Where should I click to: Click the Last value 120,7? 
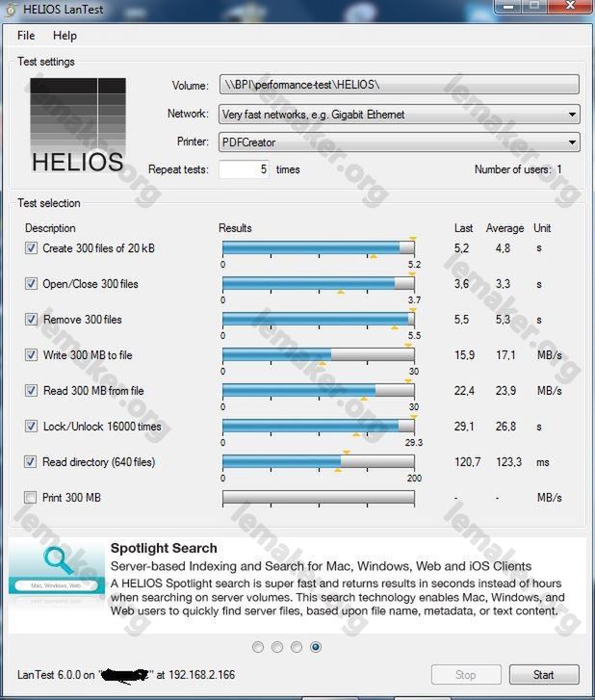tap(467, 462)
